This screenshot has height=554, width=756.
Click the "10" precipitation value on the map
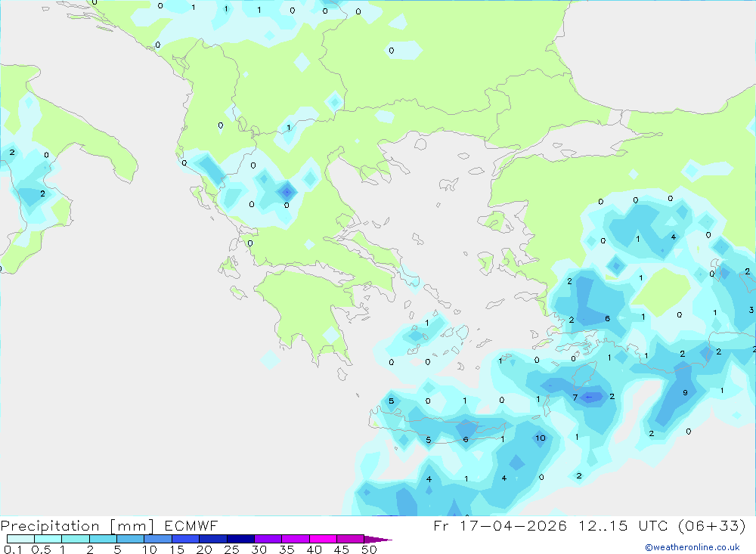[540, 438]
